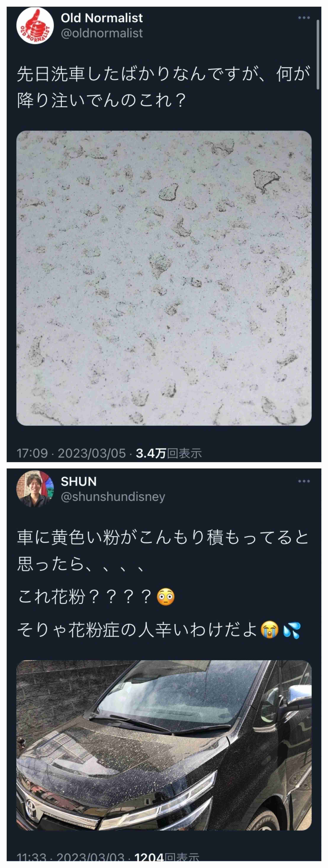Image resolution: width=328 pixels, height=868 pixels.
Task: Click the scrollbar thumb at right edge
Action: (x=318, y=55)
